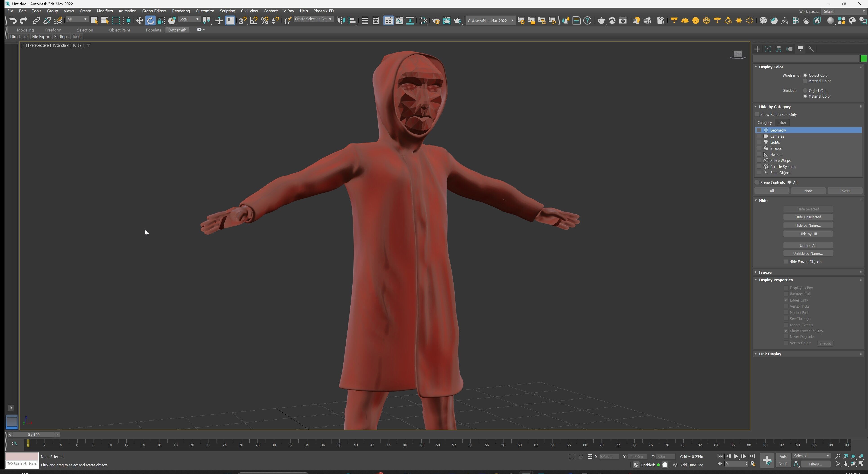Click the Mirror tool icon
The image size is (868, 474).
pyautogui.click(x=341, y=21)
